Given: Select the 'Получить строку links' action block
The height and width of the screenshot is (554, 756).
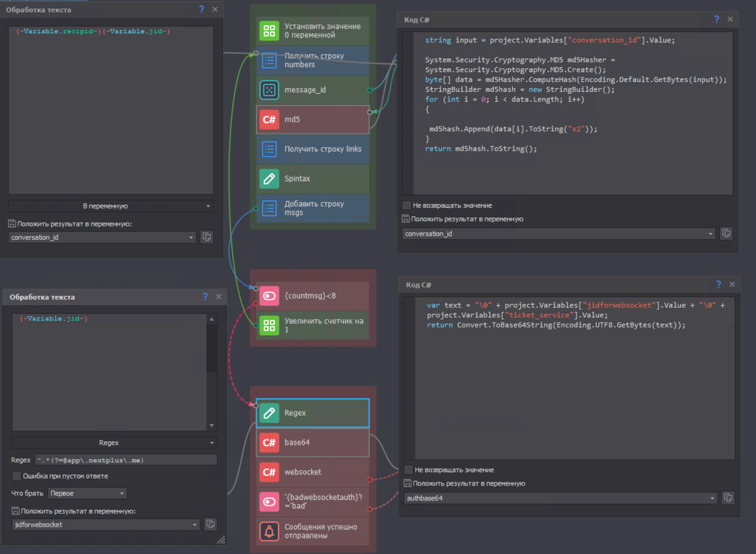Looking at the screenshot, I should click(313, 149).
